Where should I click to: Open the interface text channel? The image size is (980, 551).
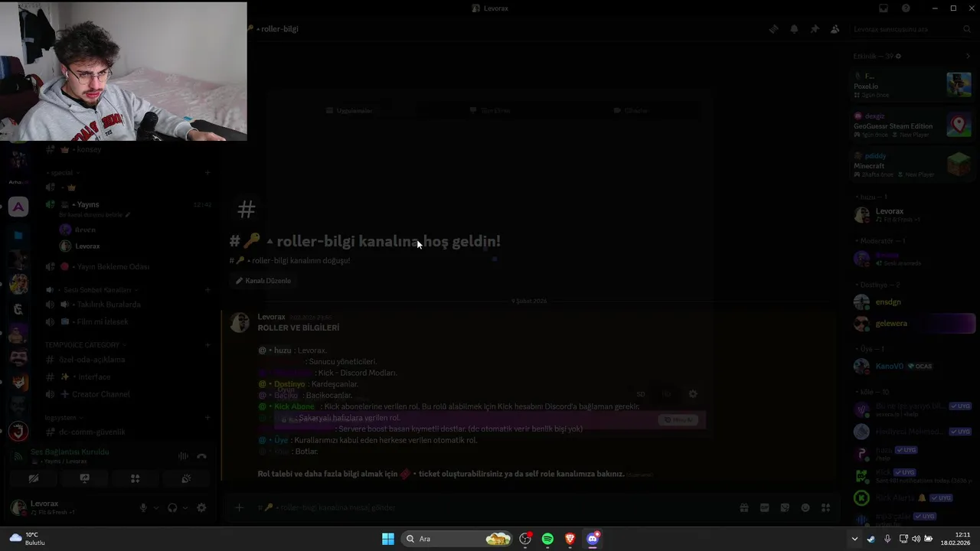[x=127, y=377]
